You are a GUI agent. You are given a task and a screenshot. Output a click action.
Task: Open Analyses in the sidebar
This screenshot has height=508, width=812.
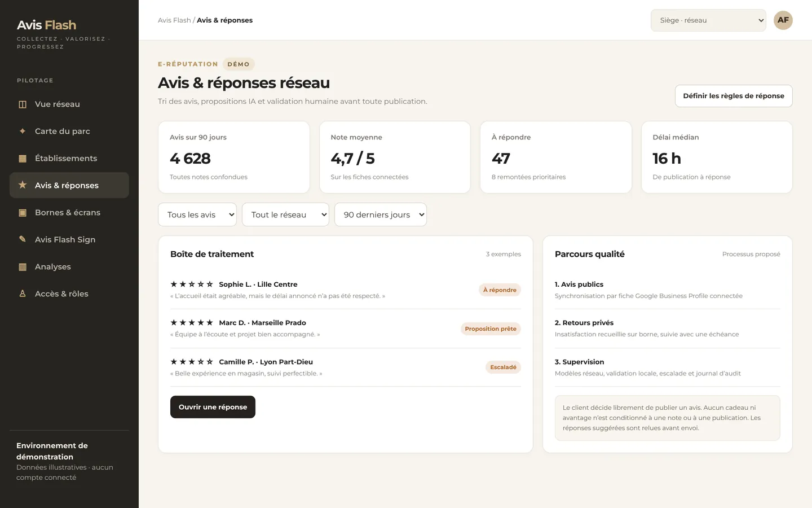click(x=69, y=267)
